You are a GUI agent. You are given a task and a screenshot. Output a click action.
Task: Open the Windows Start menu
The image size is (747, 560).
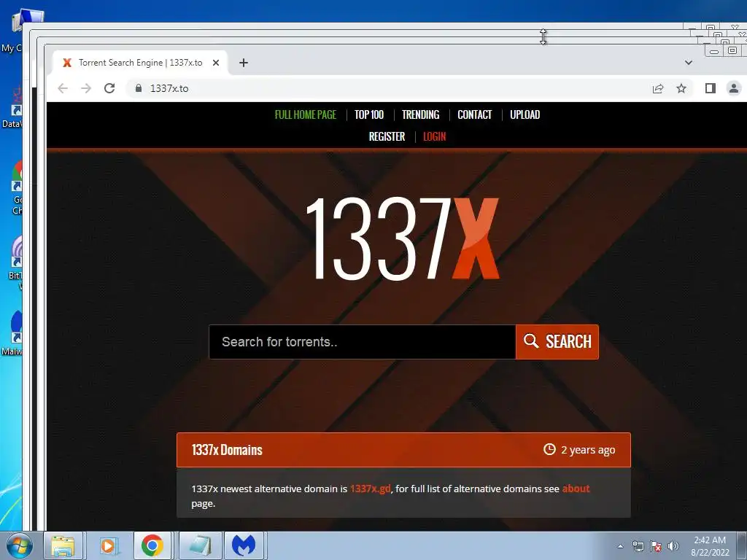[18, 545]
